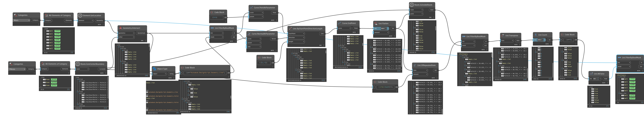This screenshot has width=644, height=116.
Task: Open the three-dot menu on Element.GetLocation node
Action: [x=103, y=24]
